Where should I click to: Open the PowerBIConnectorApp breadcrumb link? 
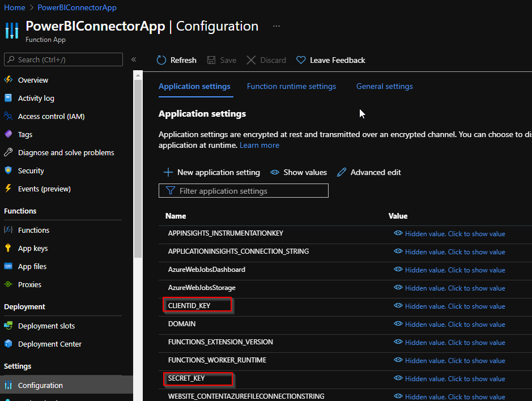(77, 7)
